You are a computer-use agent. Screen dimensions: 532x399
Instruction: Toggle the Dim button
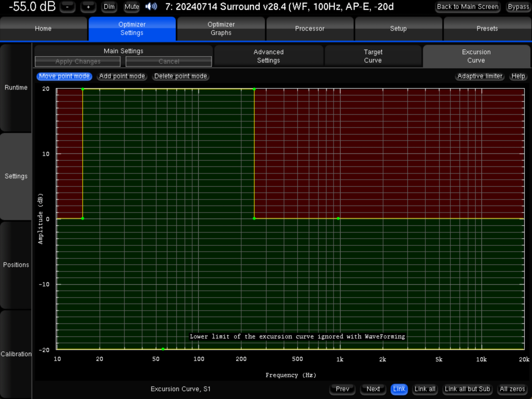[109, 7]
